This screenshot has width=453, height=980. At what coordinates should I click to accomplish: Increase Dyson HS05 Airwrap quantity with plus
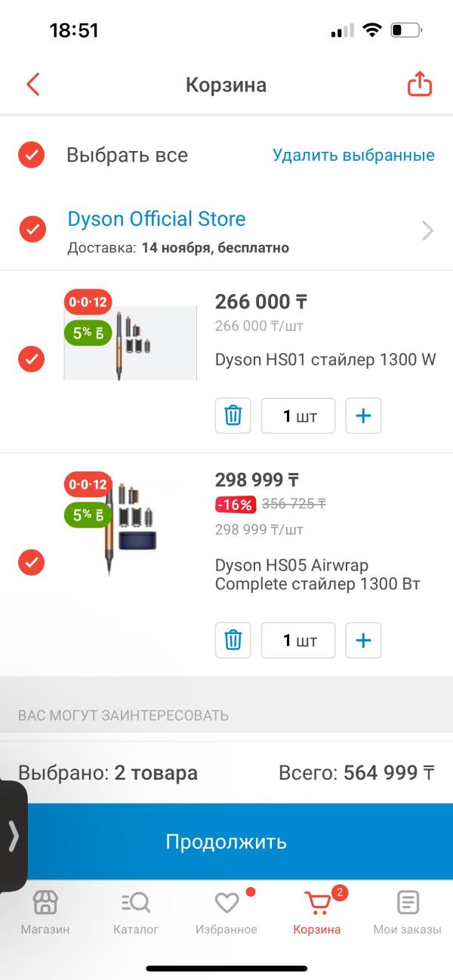click(x=363, y=640)
